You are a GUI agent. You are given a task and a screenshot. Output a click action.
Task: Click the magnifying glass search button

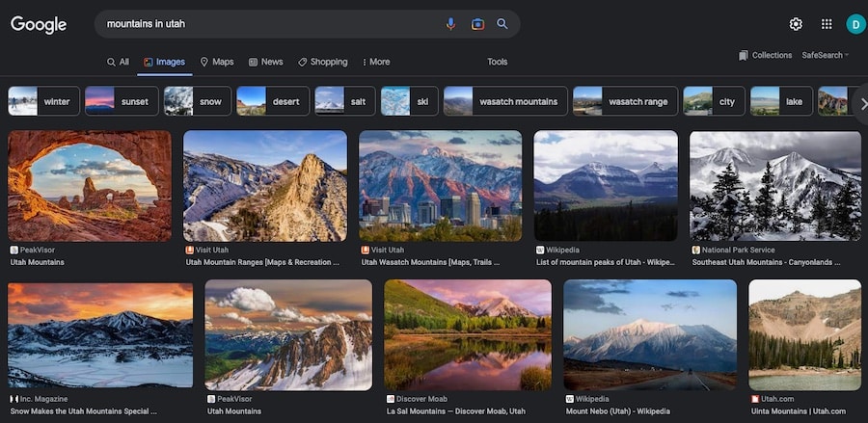(x=502, y=24)
